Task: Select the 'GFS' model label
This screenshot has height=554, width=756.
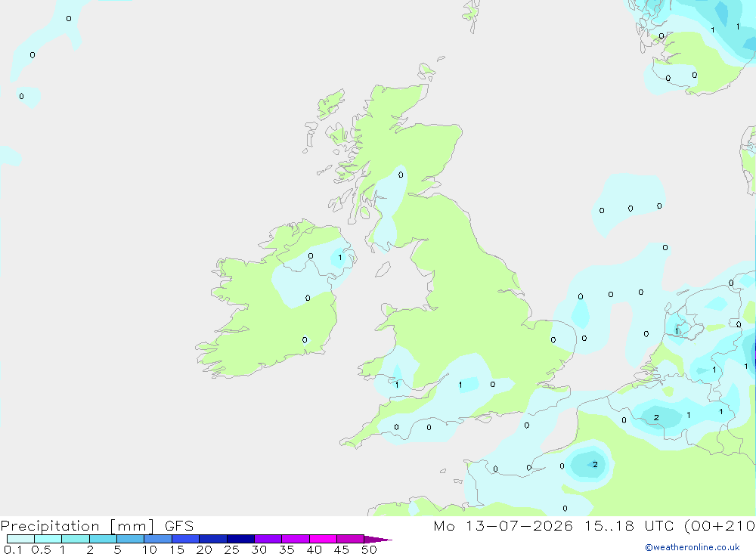Action: [x=179, y=525]
